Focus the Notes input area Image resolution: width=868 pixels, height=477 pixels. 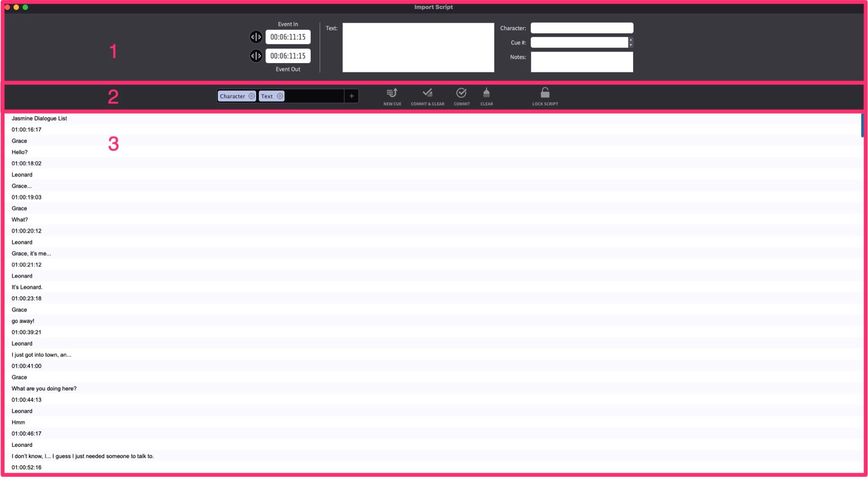point(582,62)
